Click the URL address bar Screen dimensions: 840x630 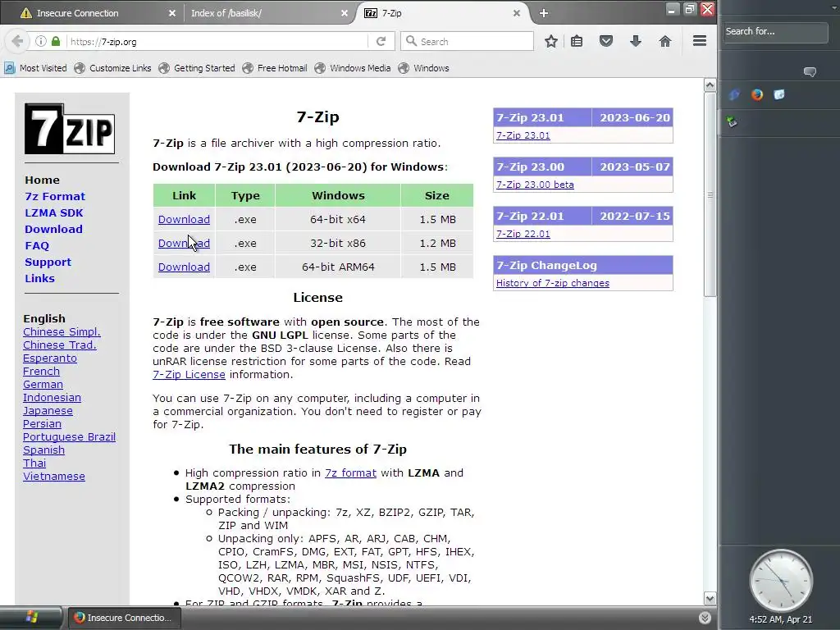217,41
